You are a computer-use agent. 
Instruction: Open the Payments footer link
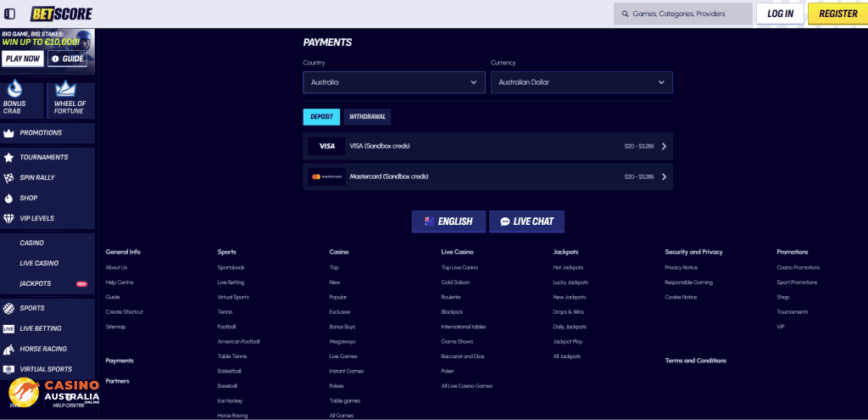click(x=120, y=361)
